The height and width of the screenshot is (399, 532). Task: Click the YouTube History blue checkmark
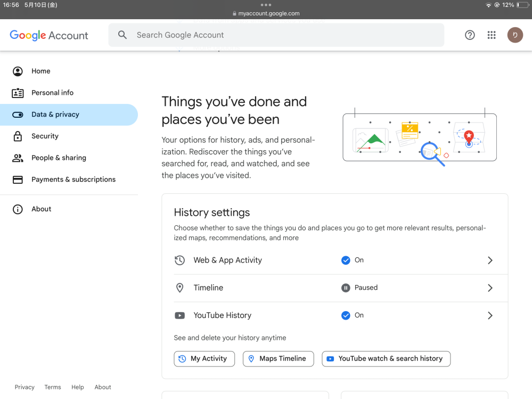click(346, 315)
